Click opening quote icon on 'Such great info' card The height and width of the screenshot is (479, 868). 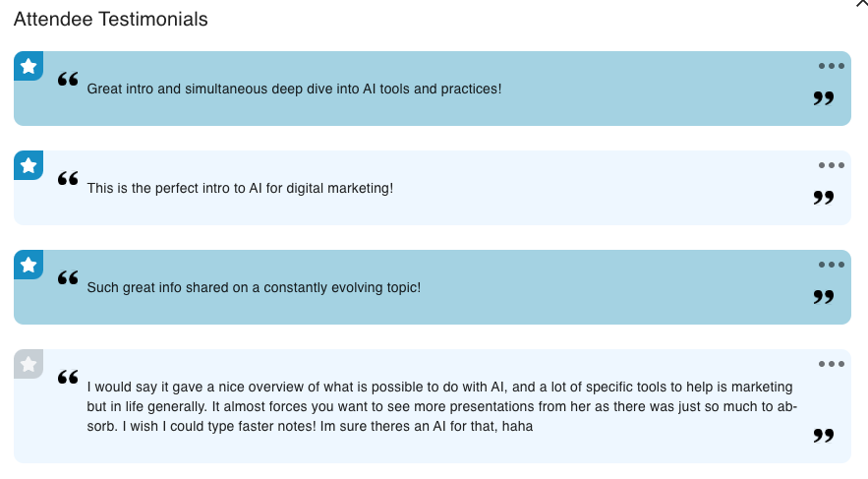[68, 277]
